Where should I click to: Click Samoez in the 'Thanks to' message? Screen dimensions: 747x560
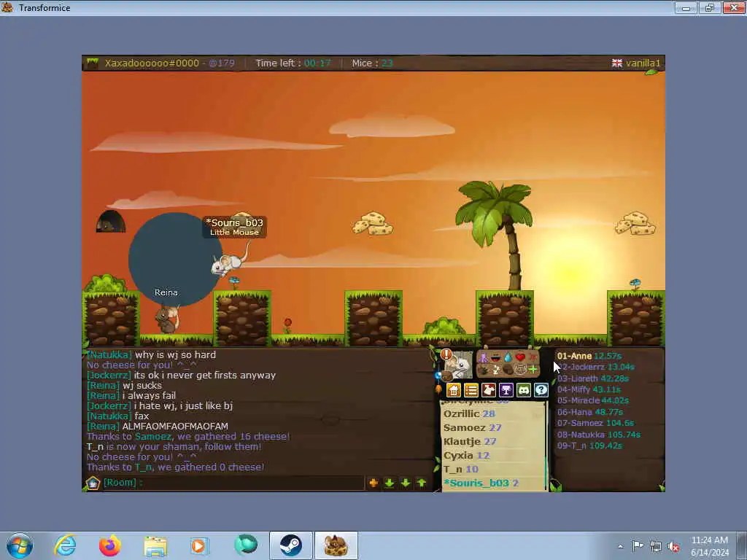pyautogui.click(x=152, y=436)
